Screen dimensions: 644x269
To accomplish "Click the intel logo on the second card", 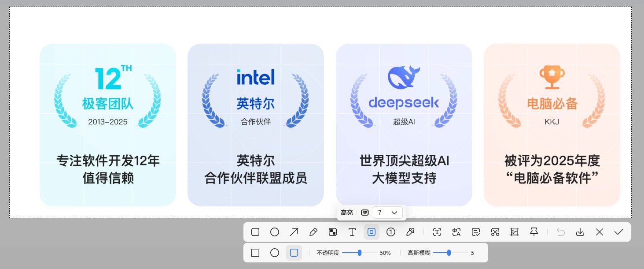I will pyautogui.click(x=255, y=77).
